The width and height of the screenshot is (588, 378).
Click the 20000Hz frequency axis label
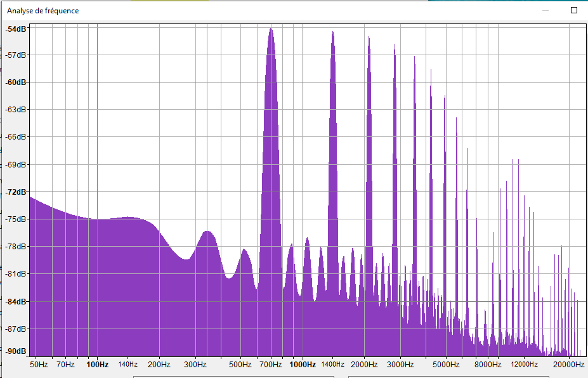[567, 365]
